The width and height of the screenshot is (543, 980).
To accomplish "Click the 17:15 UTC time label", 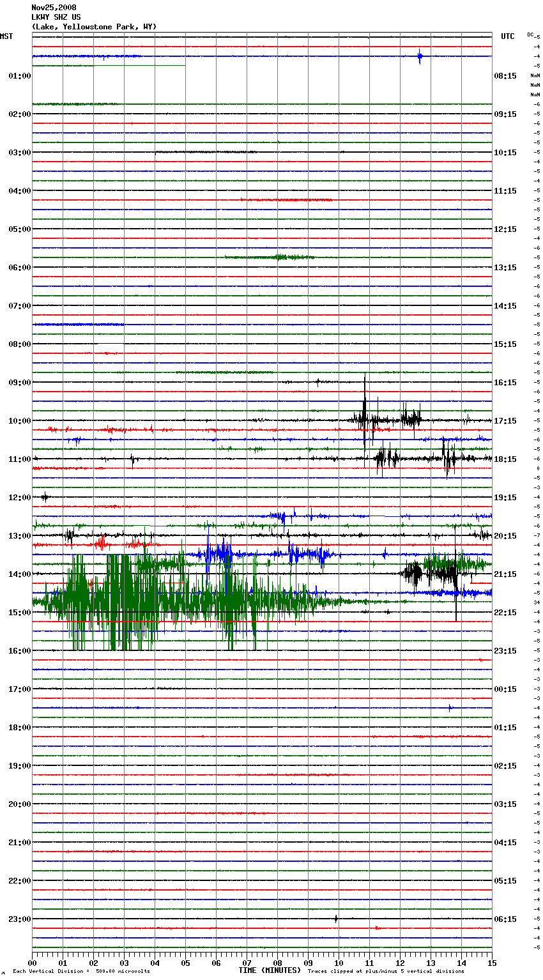I will click(505, 421).
